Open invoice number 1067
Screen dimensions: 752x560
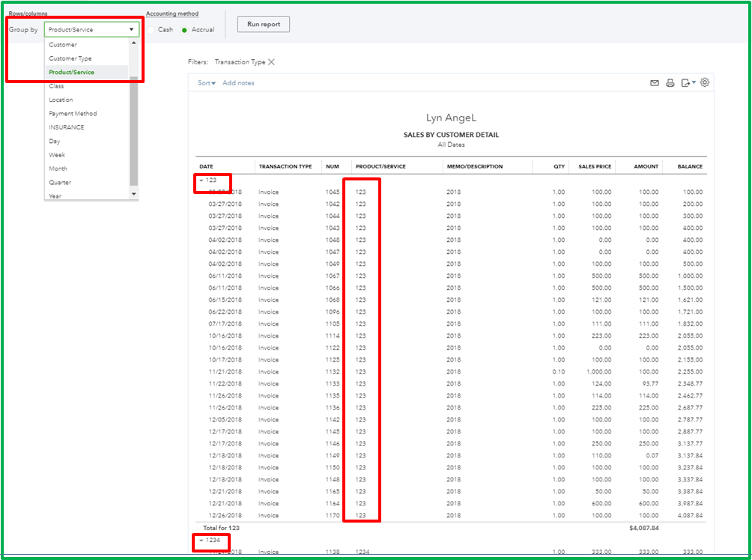tap(333, 276)
